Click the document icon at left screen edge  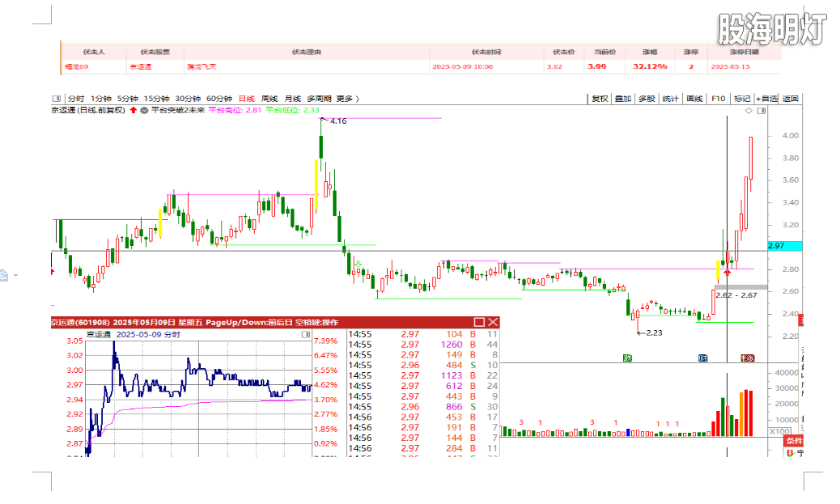[4, 276]
